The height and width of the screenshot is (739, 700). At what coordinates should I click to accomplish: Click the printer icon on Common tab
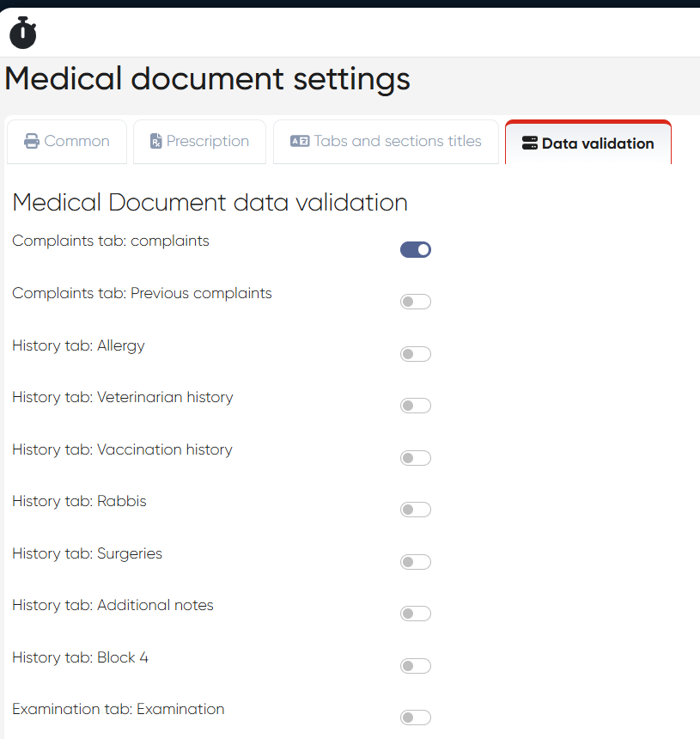pos(32,142)
